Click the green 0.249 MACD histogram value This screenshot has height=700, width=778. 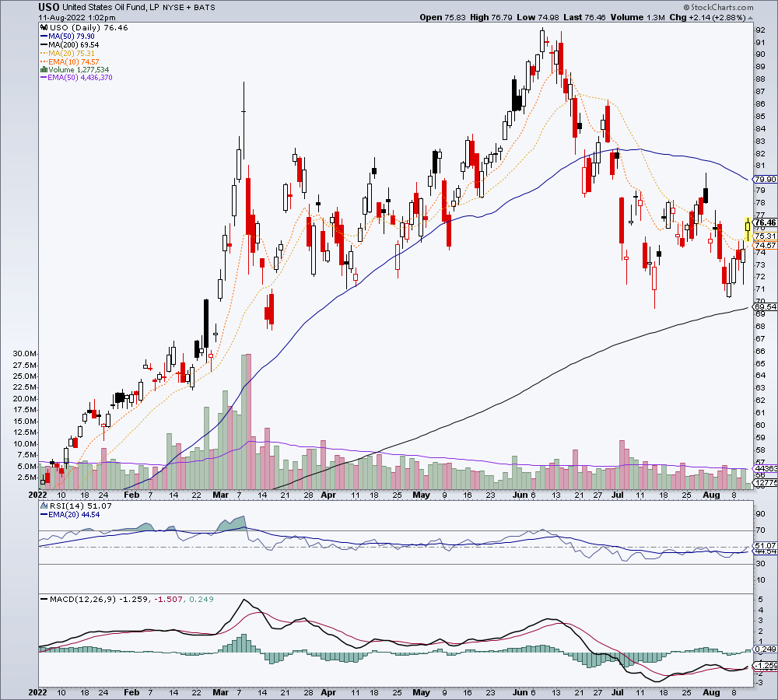tap(201, 600)
